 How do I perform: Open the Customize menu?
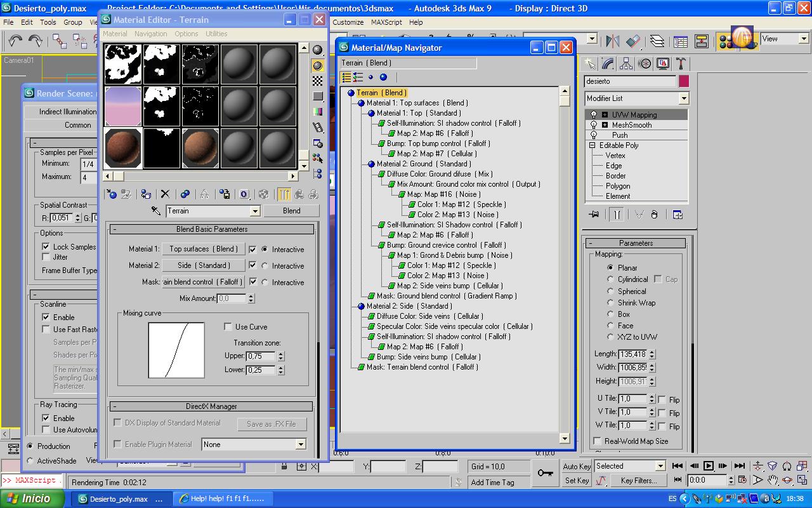(x=348, y=22)
